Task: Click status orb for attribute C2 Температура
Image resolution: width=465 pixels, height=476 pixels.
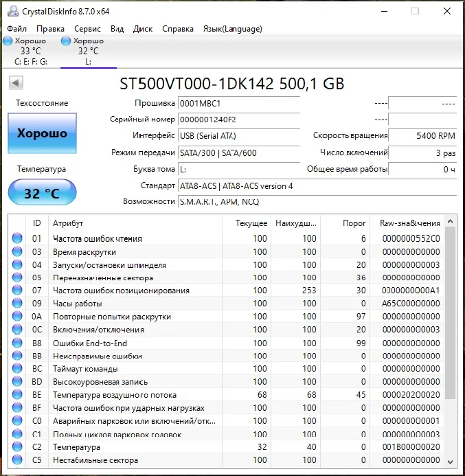Action: click(17, 447)
